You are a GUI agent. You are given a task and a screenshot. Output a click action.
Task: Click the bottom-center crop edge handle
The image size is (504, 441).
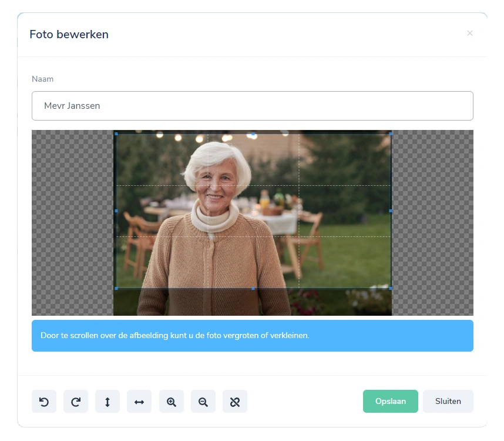coord(253,288)
